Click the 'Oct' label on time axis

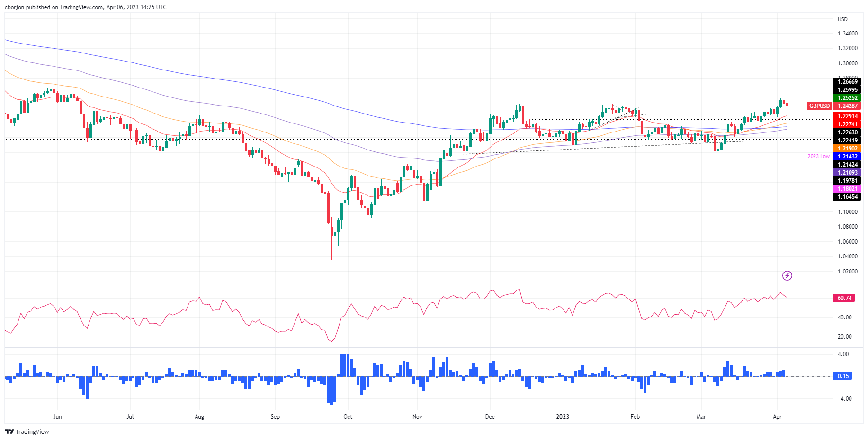348,417
